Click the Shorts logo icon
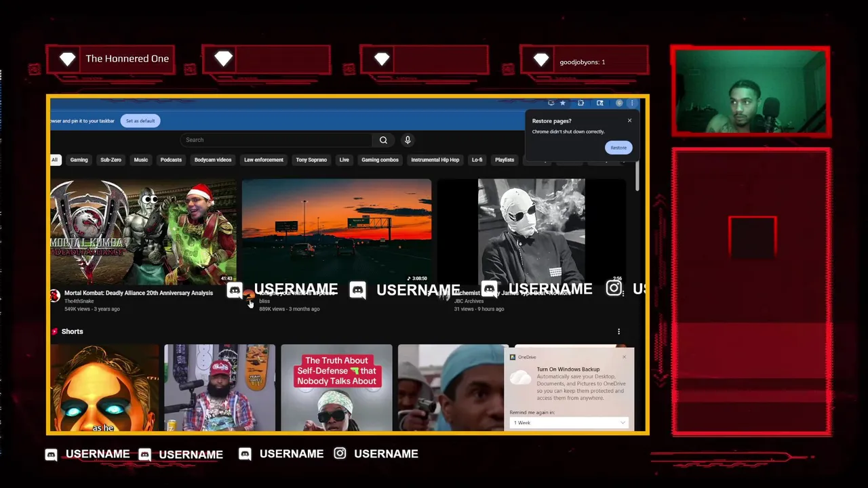The width and height of the screenshot is (868, 488). (x=55, y=331)
